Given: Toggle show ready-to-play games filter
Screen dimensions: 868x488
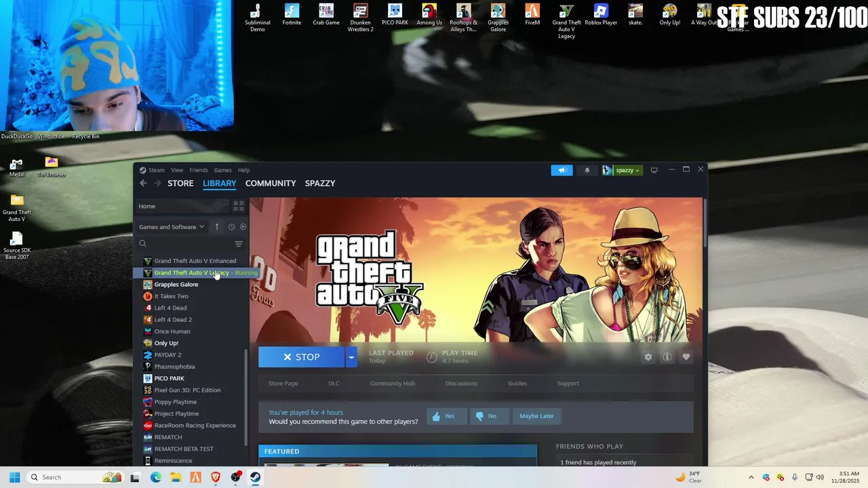Looking at the screenshot, I should 243,227.
